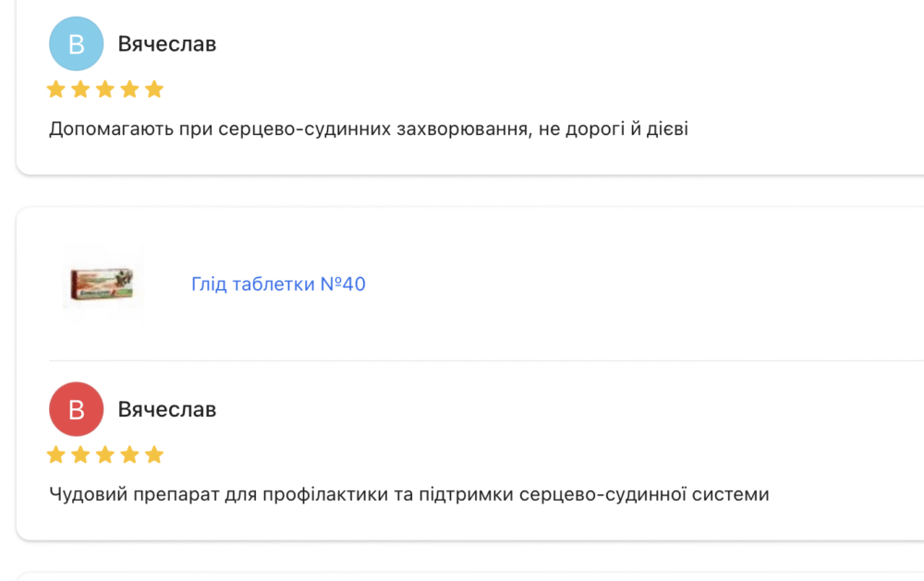Select second star under red-avatar review

pos(80,454)
